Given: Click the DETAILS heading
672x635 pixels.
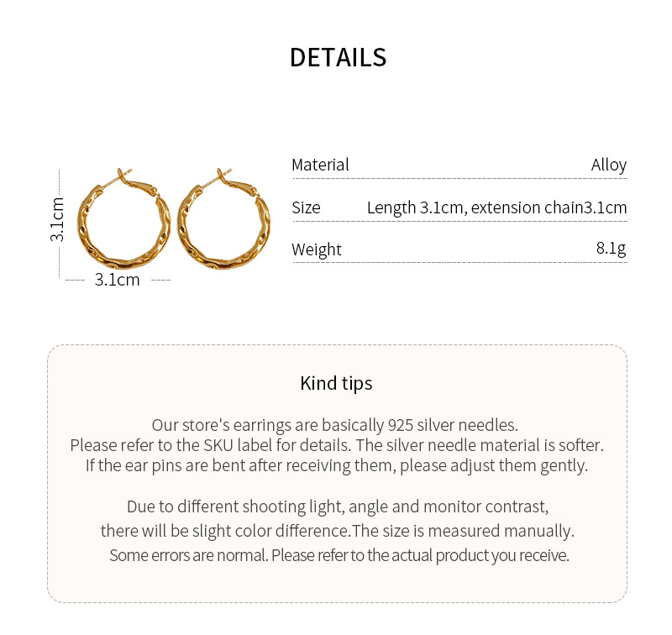Looking at the screenshot, I should (x=338, y=57).
